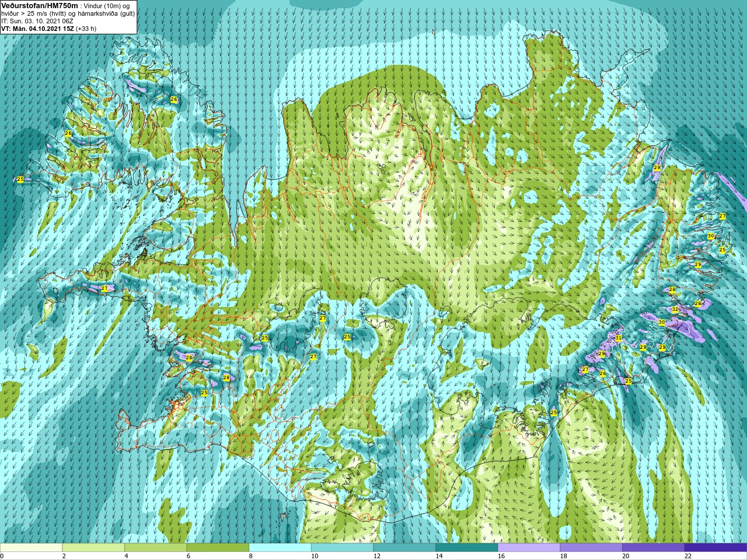This screenshot has height=560, width=747.
Task: Click the legend scale number 14
Action: (439, 556)
